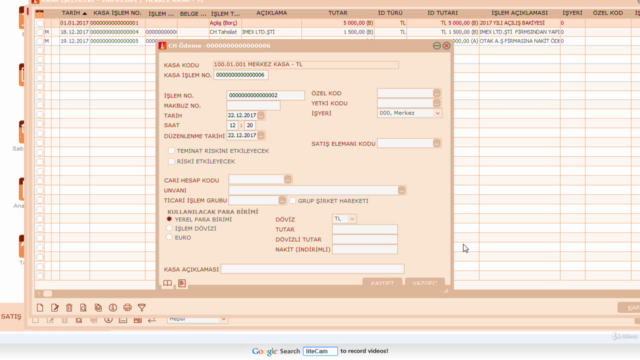
Task: Open lookup button at end of Unvanı field
Action: click(x=402, y=190)
